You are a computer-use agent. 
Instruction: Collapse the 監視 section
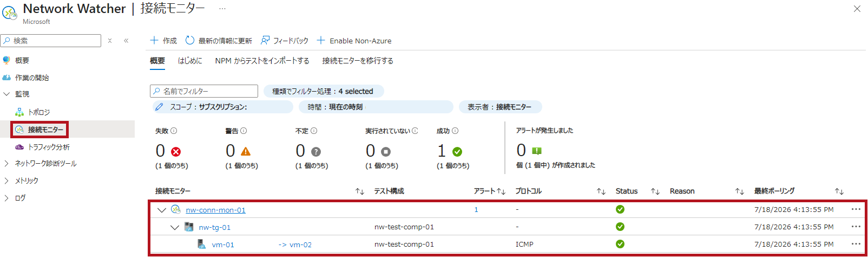tap(6, 94)
